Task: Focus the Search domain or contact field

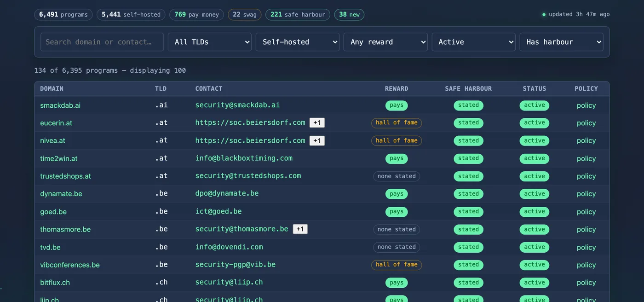Action: click(102, 42)
